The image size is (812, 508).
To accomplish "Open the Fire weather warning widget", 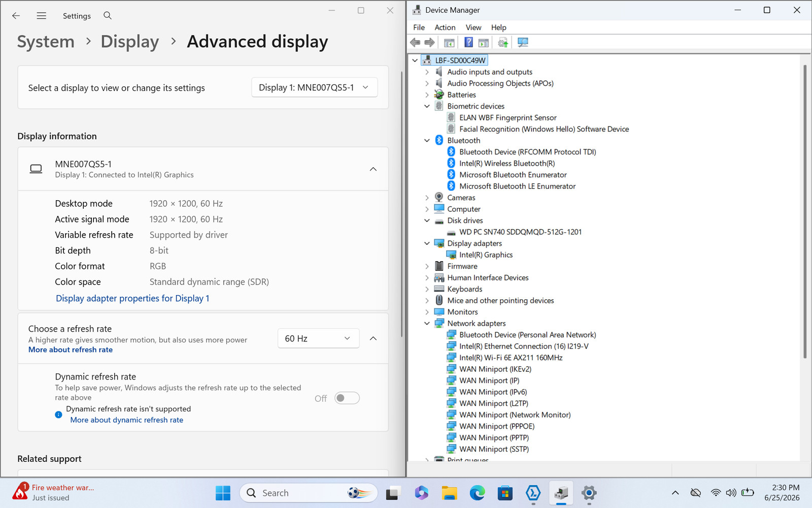I will pos(53,492).
